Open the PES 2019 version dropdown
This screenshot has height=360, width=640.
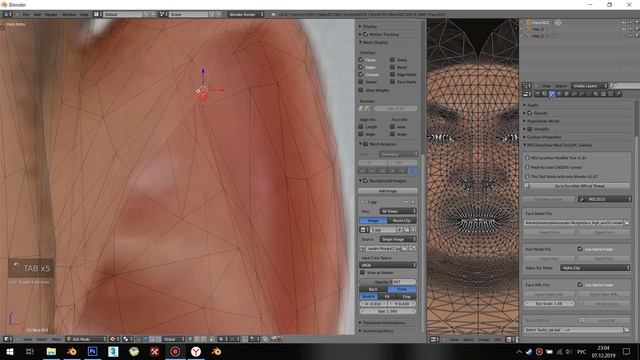(x=604, y=199)
